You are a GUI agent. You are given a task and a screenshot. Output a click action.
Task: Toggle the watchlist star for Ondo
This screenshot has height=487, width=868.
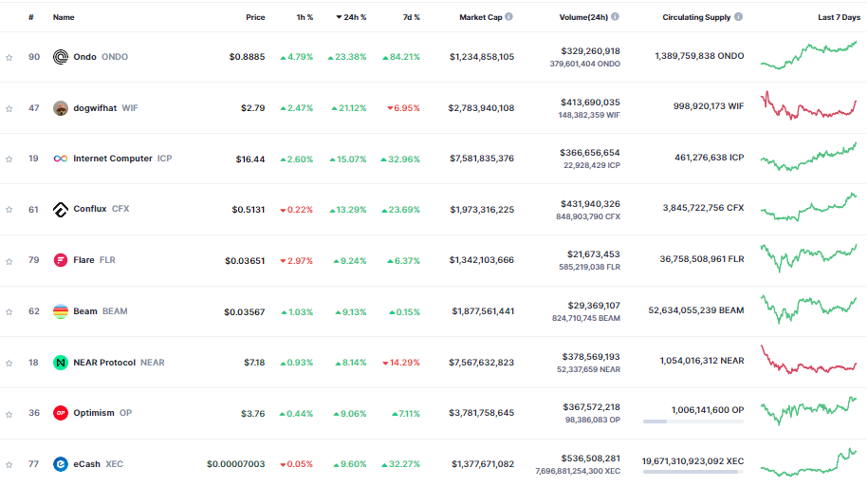pyautogui.click(x=9, y=57)
